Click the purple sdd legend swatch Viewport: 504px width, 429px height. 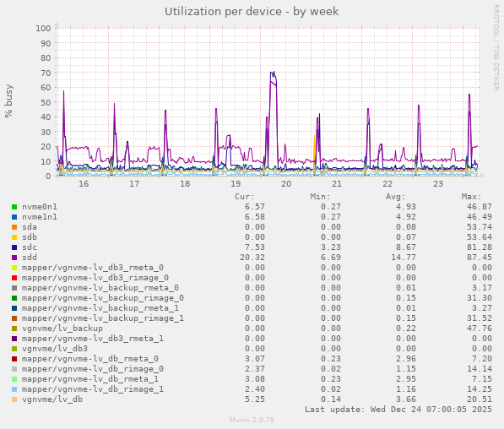(14, 258)
